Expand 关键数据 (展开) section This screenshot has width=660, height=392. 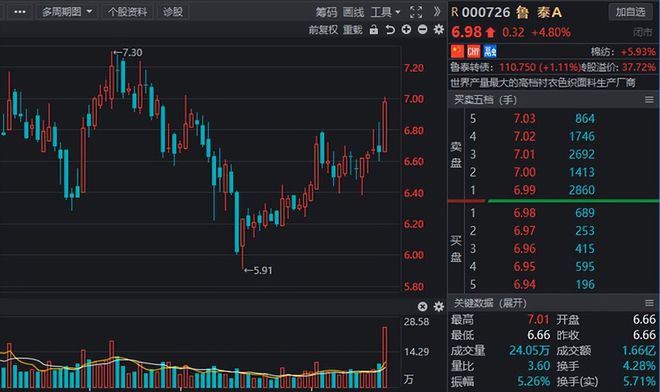coord(490,303)
